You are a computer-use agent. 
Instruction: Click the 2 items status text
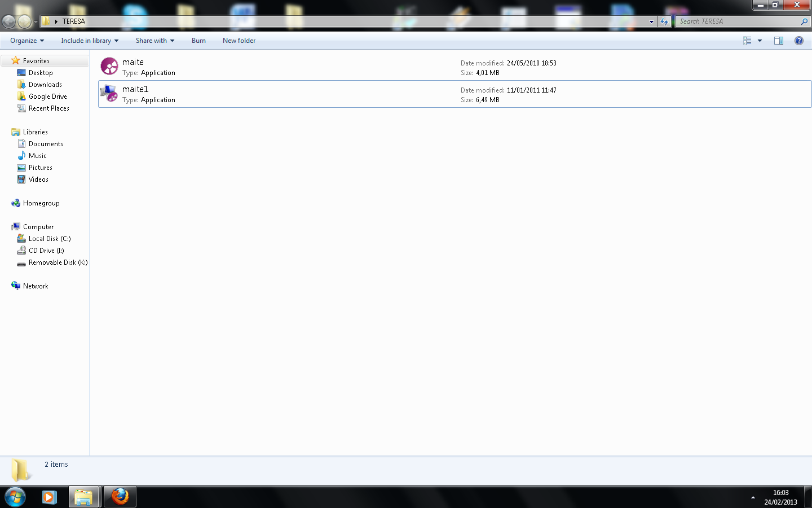[56, 465]
